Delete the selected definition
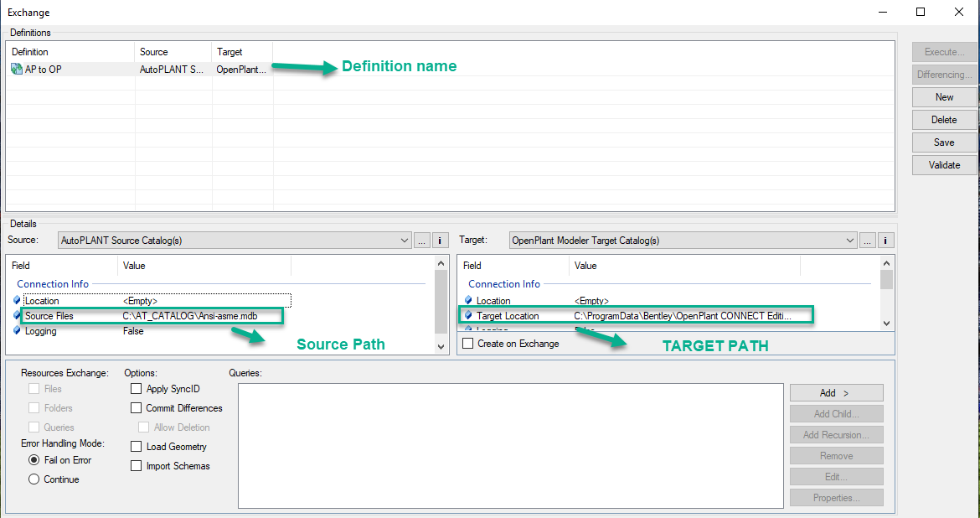Viewport: 980px width, 518px height. tap(944, 120)
